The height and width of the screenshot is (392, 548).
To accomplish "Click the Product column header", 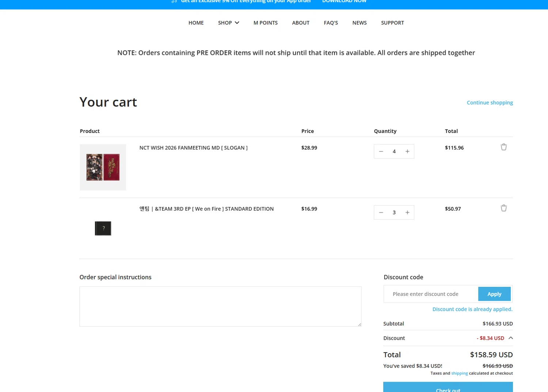I will 90,131.
